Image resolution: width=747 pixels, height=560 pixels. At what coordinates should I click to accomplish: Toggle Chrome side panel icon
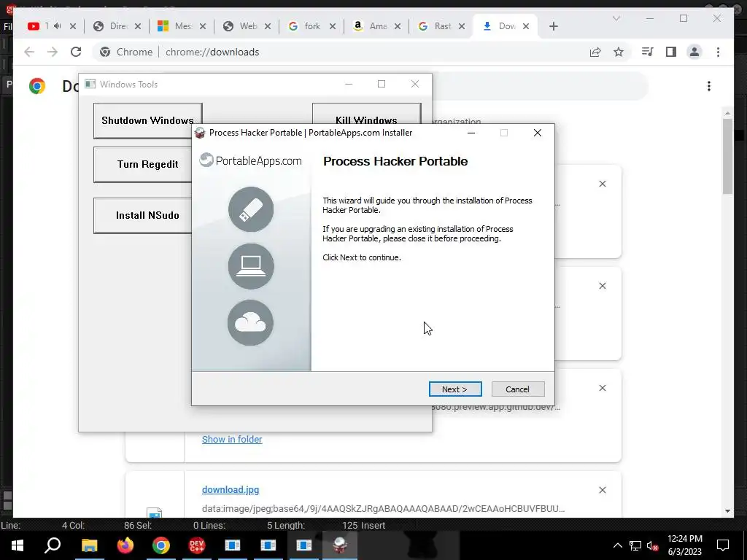pyautogui.click(x=671, y=52)
